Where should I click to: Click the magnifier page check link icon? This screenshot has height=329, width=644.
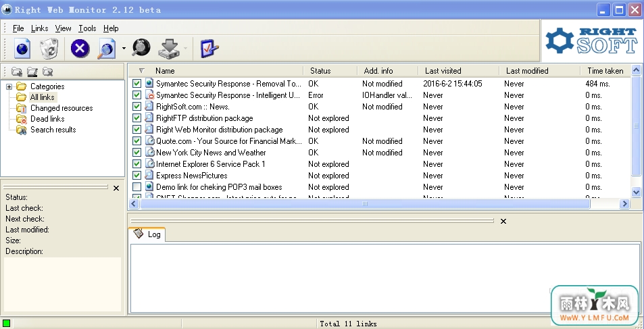point(106,49)
